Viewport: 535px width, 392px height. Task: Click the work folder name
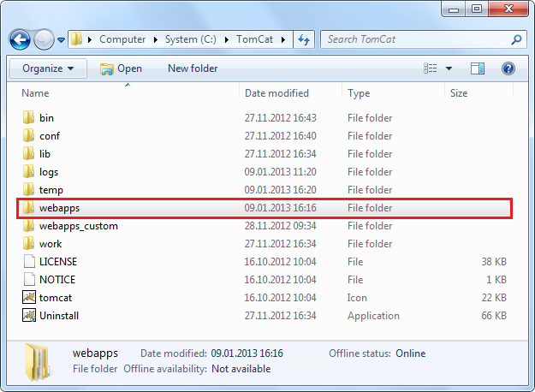(51, 244)
